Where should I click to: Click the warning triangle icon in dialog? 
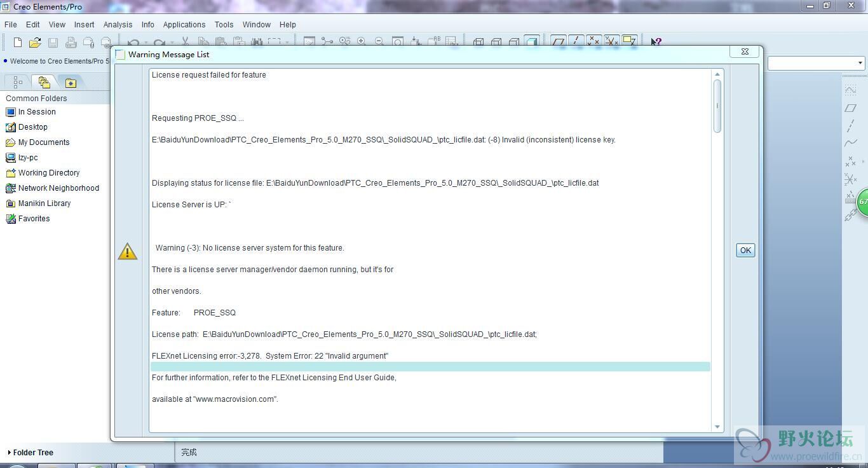[128, 251]
